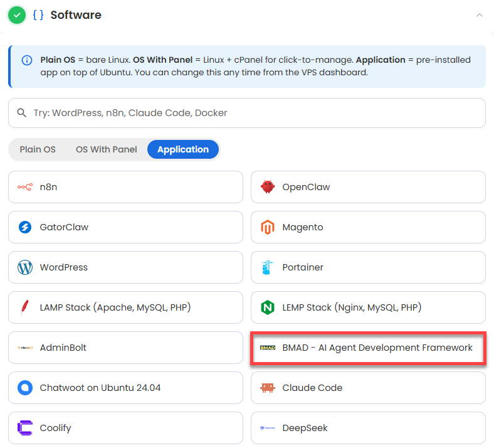The image size is (494, 448).
Task: Click the Software section heading
Action: click(76, 15)
